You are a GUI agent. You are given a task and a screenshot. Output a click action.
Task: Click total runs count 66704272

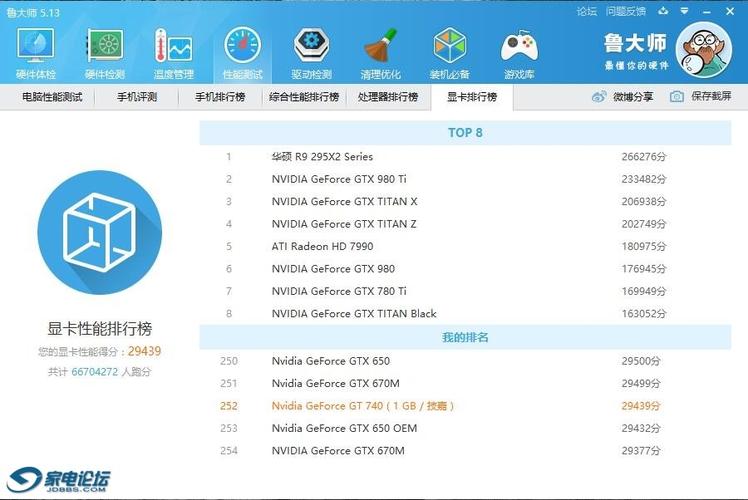[94, 372]
